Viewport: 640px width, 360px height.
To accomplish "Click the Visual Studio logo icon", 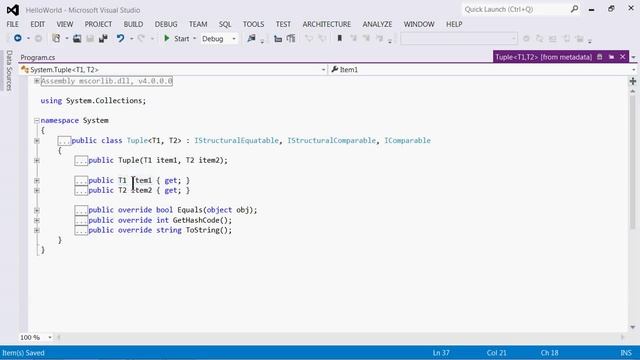I will tap(12, 10).
